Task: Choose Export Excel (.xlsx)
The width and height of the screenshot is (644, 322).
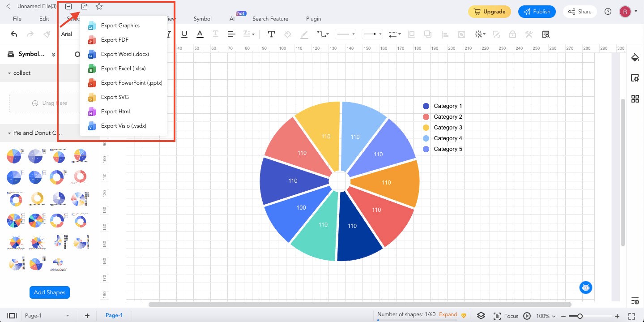Action: 124,69
